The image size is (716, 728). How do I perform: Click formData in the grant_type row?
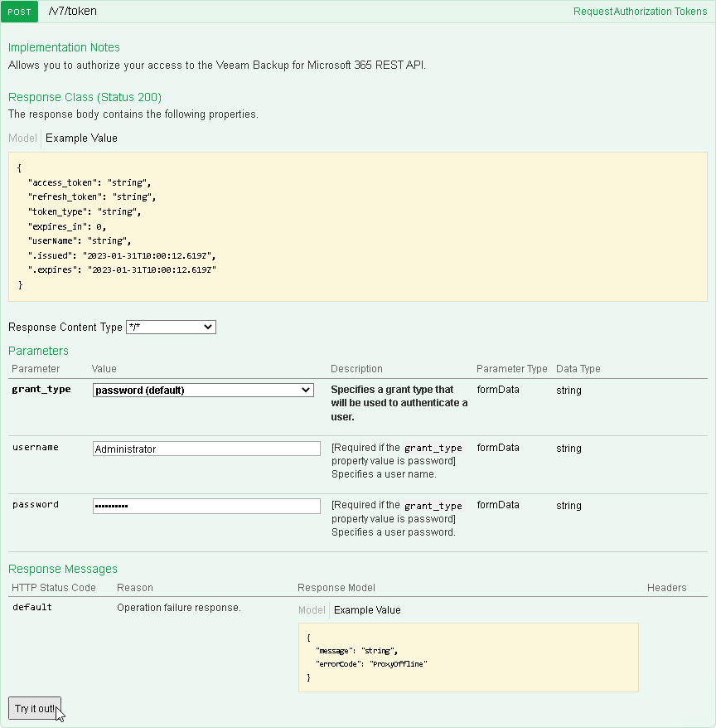click(x=498, y=390)
